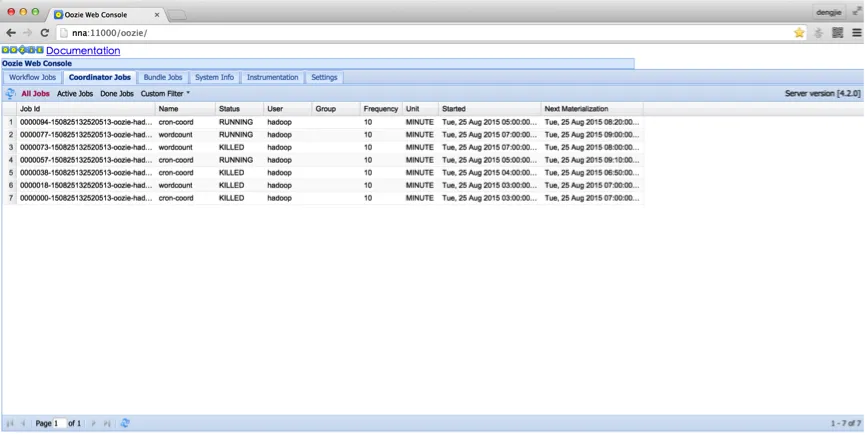Screen dimensions: 865x435
Task: Click the bottom paging bar refresh icon
Action: 125,423
